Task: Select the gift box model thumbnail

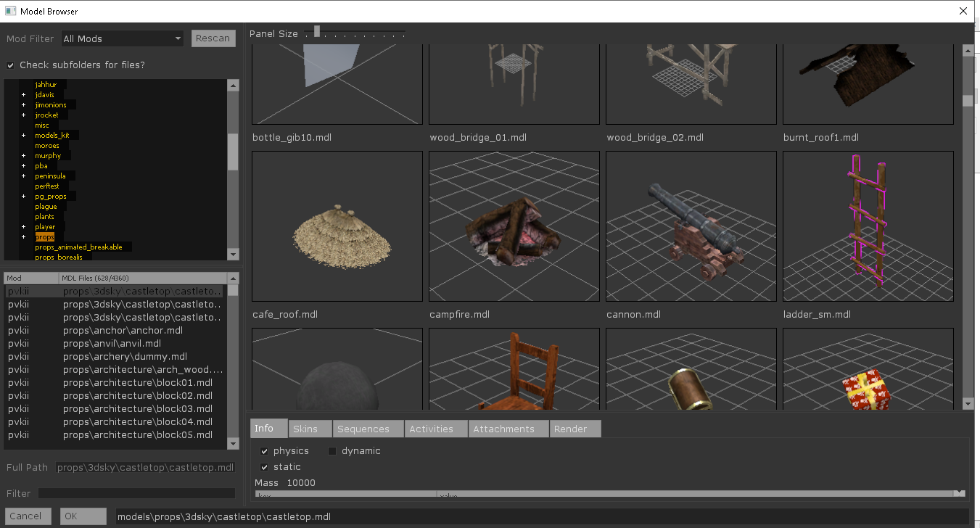Action: (868, 369)
